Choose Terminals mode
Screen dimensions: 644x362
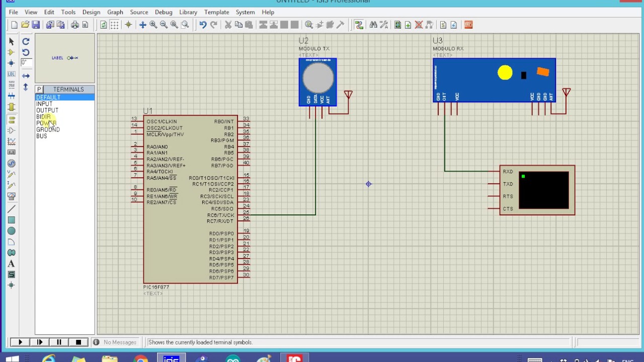(11, 120)
